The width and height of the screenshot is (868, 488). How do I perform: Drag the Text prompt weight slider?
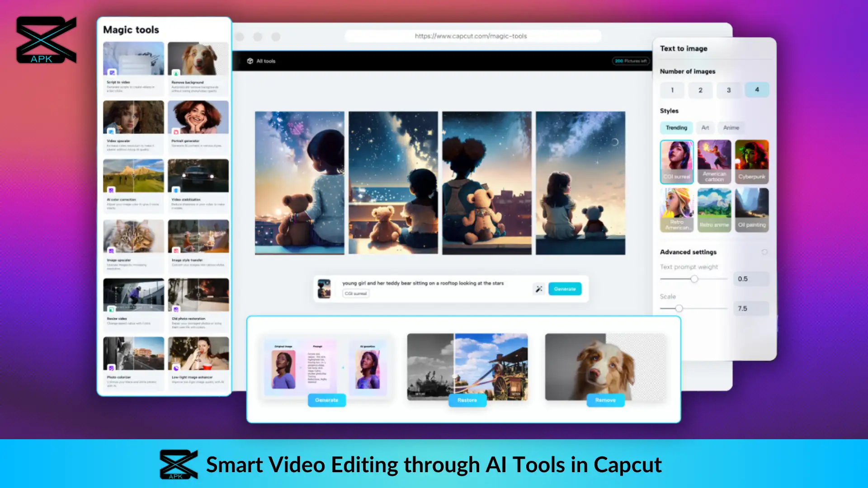693,278
